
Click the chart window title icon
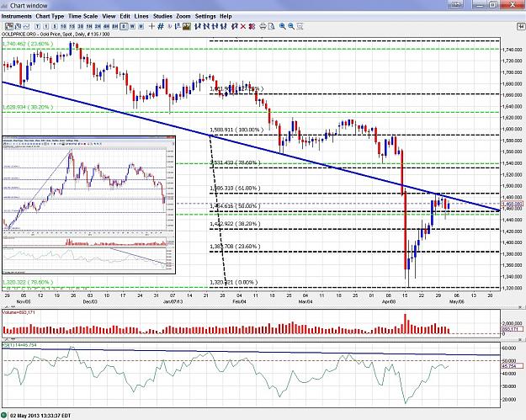(4, 5)
